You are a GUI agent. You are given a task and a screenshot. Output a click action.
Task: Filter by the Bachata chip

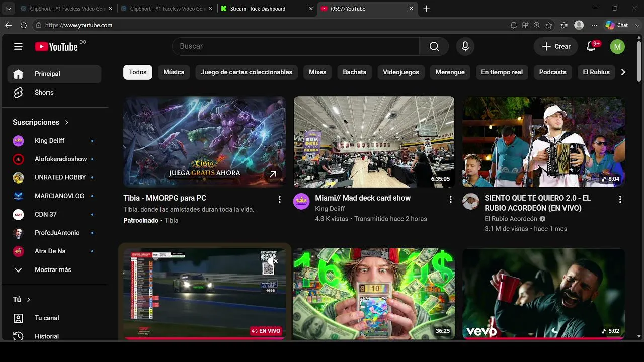pyautogui.click(x=355, y=72)
